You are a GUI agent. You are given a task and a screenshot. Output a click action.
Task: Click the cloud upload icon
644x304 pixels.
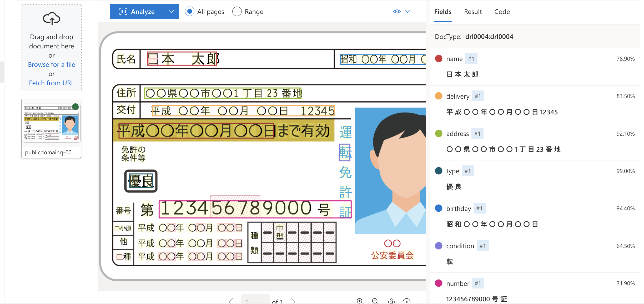point(51,18)
